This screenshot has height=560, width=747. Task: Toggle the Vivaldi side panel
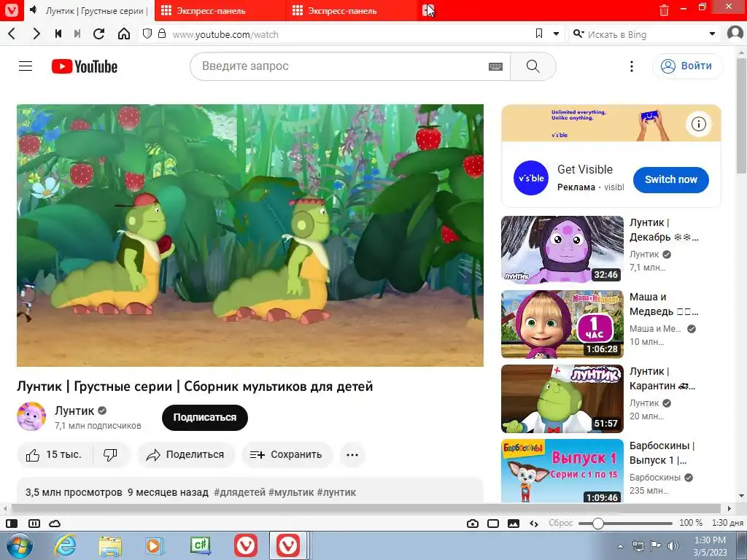12,524
